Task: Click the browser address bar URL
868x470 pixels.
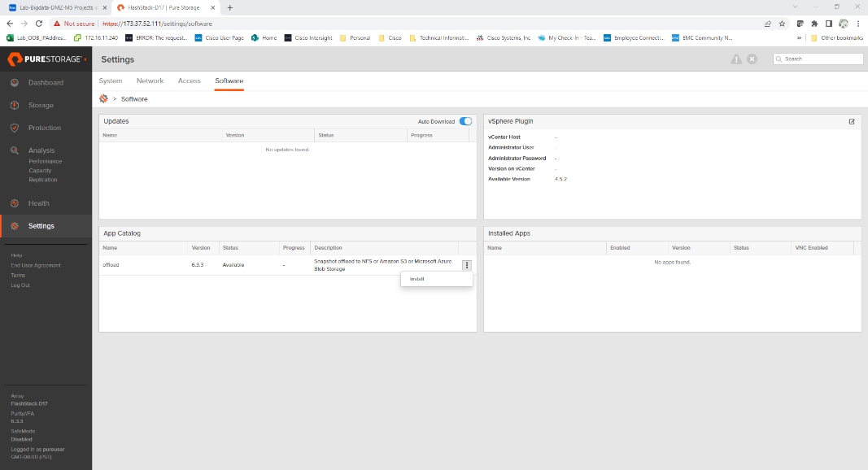Action: click(158, 24)
